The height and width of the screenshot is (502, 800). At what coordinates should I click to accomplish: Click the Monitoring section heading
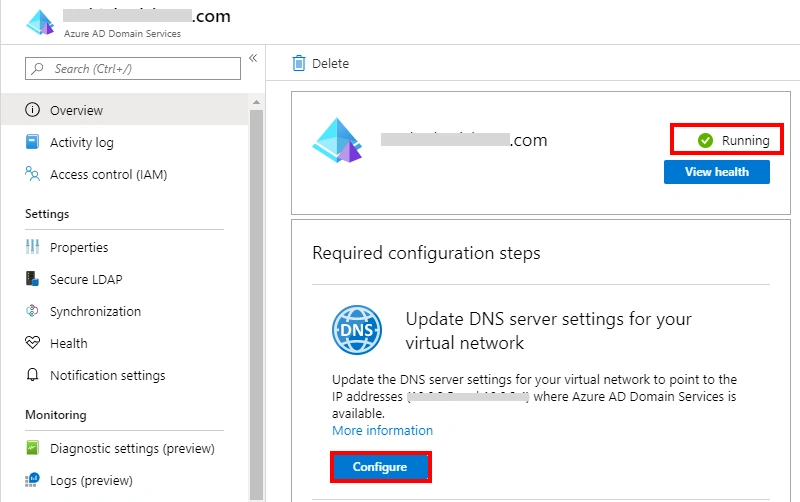[x=56, y=414]
